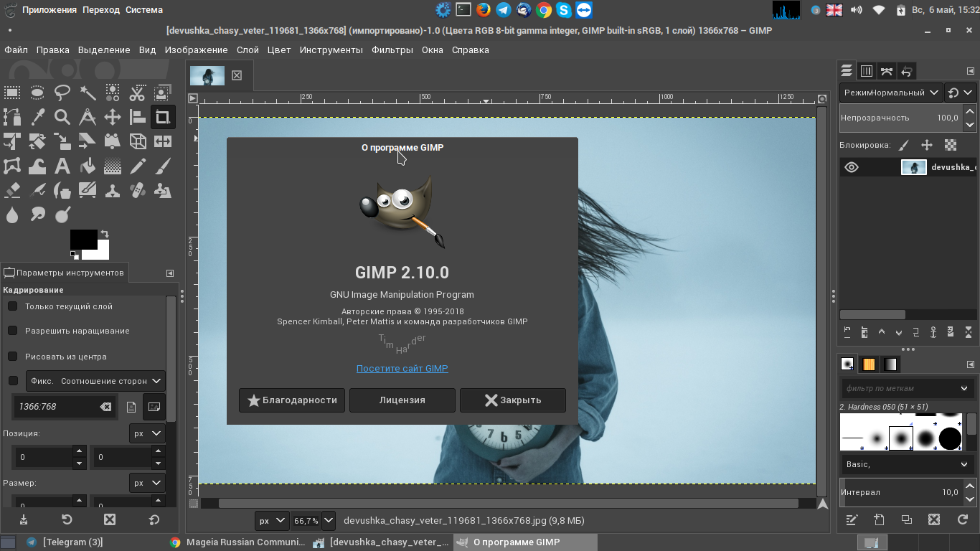Open 'Посетите сайт GIMP' link
The height and width of the screenshot is (551, 980).
click(402, 368)
